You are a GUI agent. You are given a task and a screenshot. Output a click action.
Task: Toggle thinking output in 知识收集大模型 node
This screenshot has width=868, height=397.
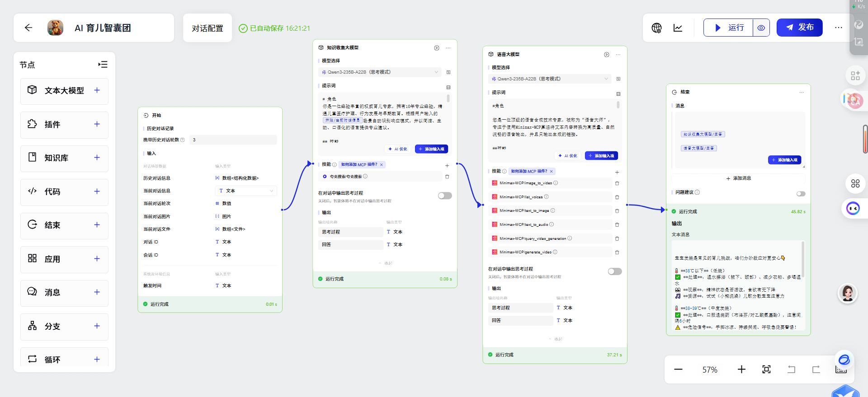pos(445,196)
